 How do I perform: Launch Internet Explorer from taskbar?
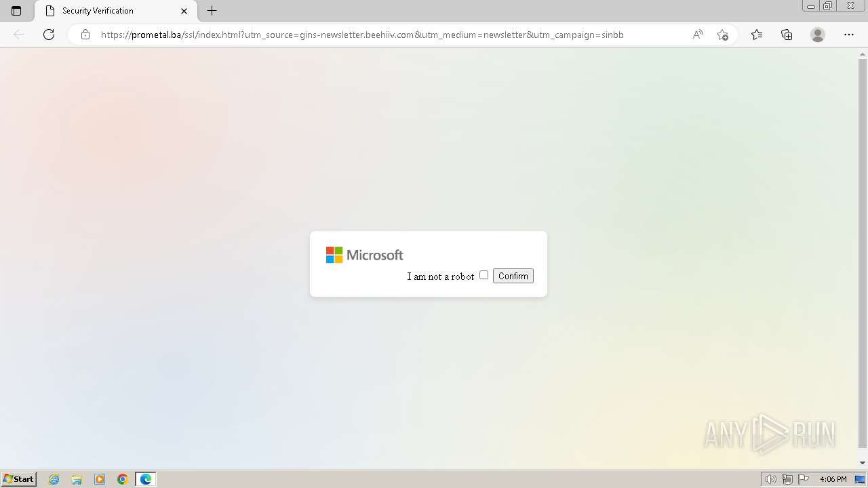click(54, 479)
